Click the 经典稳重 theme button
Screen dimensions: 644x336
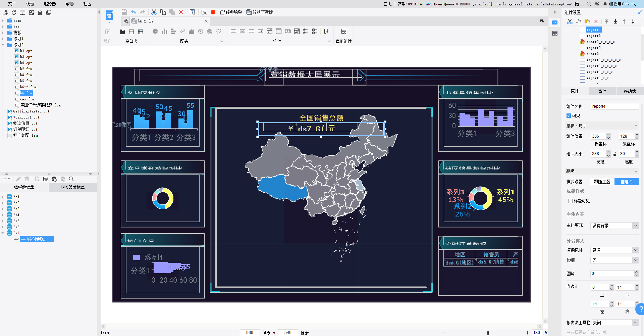tap(231, 12)
